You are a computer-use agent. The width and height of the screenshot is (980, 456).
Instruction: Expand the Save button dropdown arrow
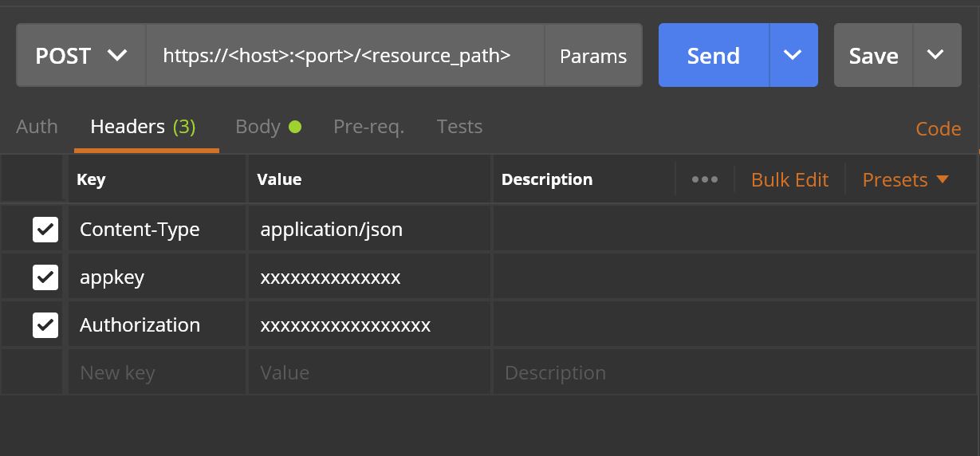click(x=936, y=55)
